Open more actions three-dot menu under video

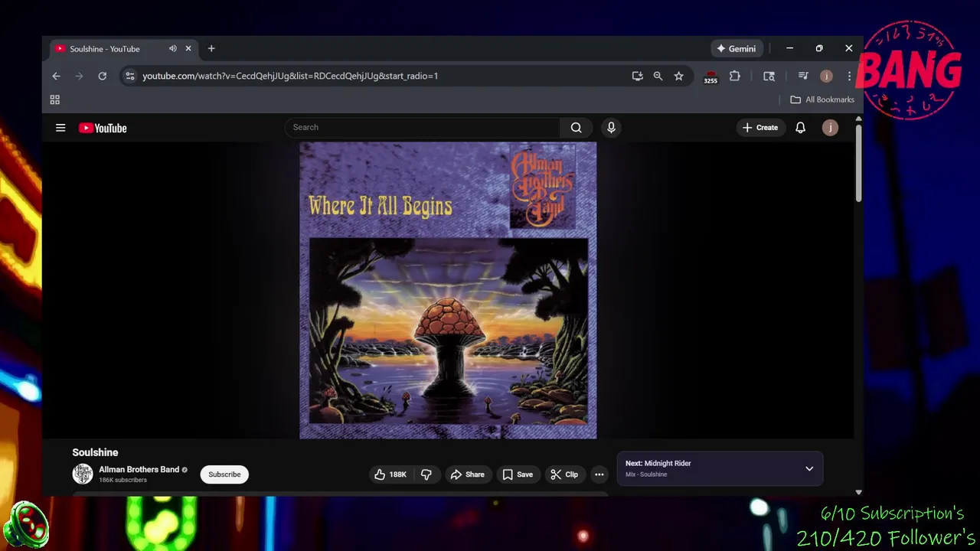coord(599,474)
